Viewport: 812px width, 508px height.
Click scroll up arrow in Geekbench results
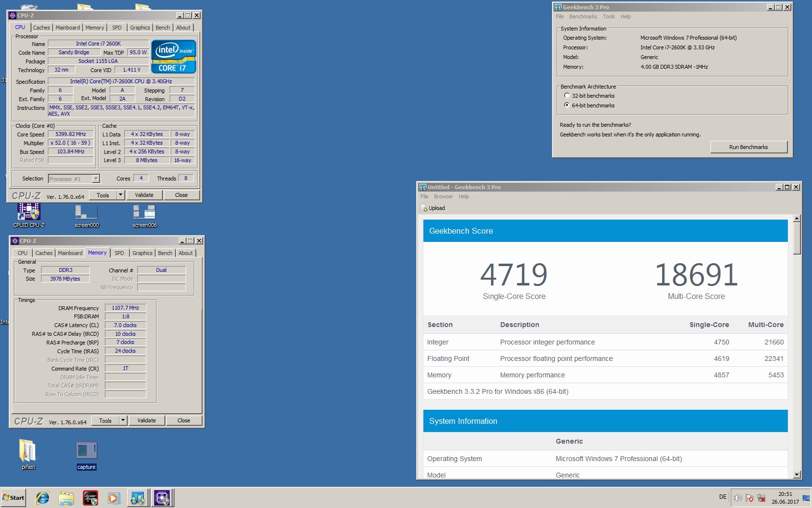coord(797,218)
